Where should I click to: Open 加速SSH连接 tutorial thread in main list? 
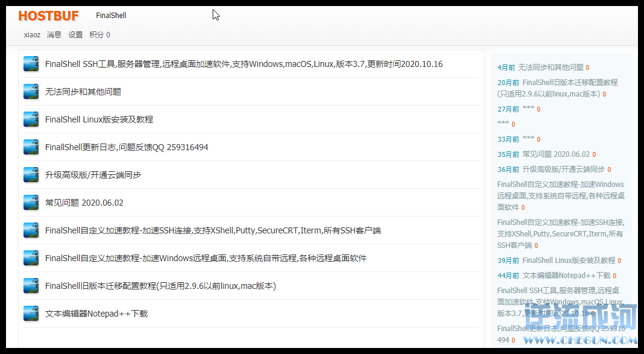click(x=213, y=230)
